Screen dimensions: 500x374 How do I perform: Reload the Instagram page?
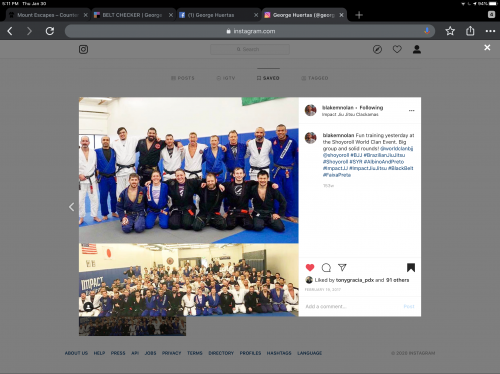tap(50, 31)
